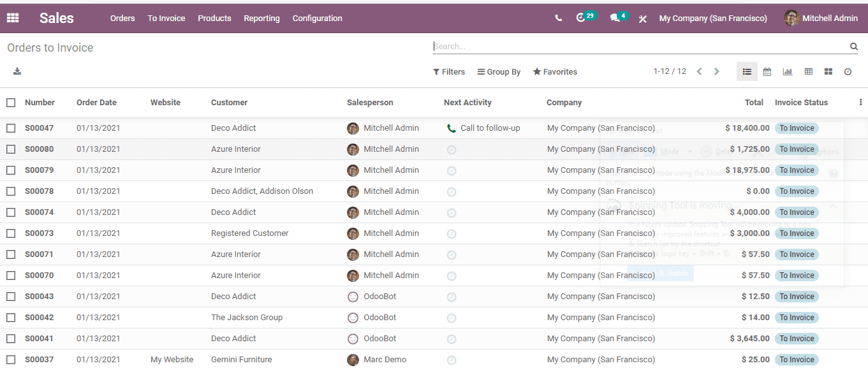The width and height of the screenshot is (868, 368).
Task: Switch to calendar view icon
Action: 767,71
